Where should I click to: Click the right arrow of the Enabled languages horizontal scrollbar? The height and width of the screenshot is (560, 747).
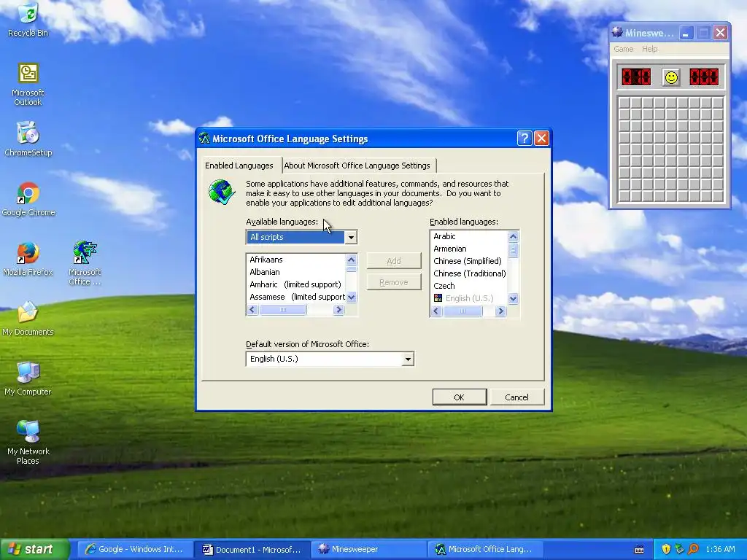coord(500,311)
